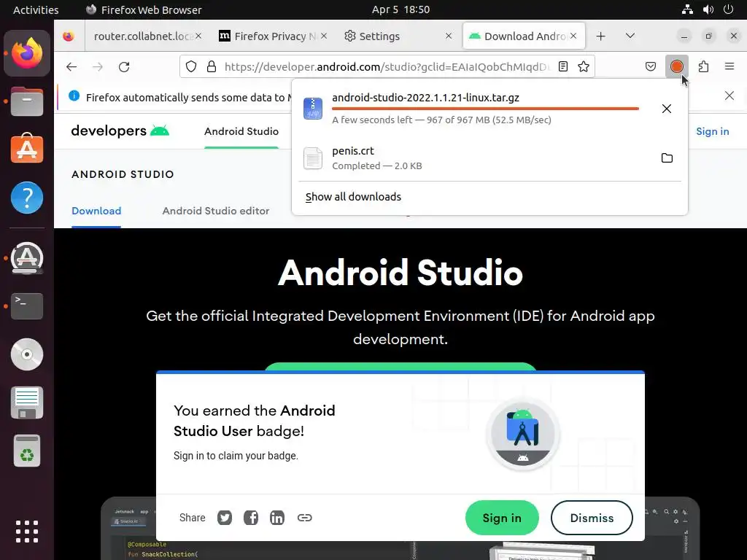Viewport: 747px width, 560px height.
Task: Expand the list all tabs chevron
Action: [630, 36]
